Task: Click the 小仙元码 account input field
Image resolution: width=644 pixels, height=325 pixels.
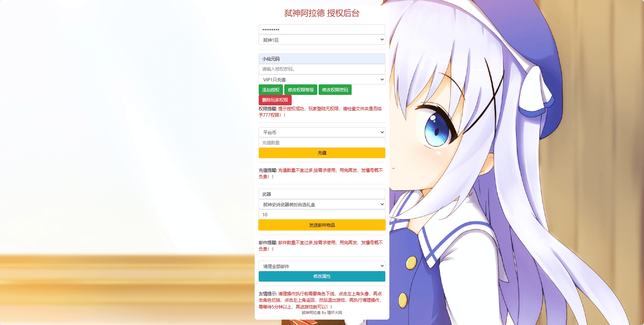Action: click(x=322, y=59)
